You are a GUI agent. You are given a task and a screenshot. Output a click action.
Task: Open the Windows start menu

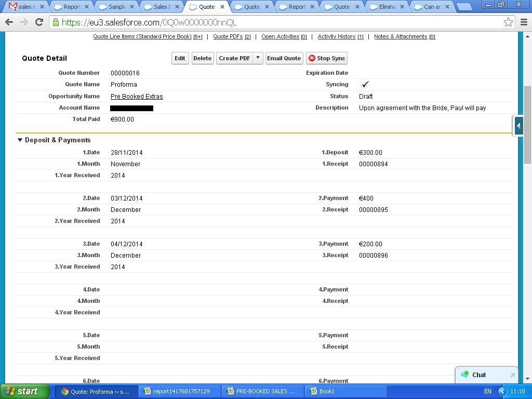[25, 391]
